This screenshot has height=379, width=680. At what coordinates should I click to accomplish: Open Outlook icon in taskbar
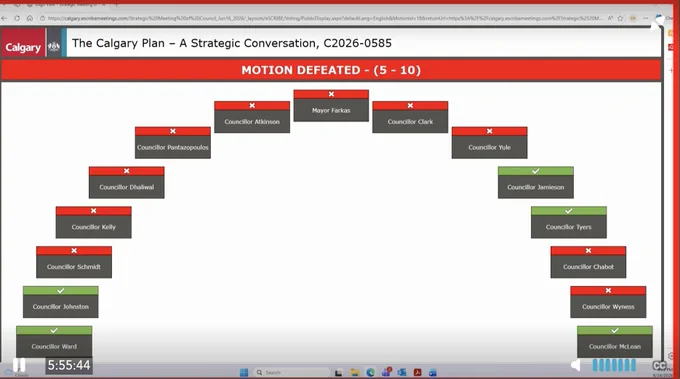coord(402,372)
